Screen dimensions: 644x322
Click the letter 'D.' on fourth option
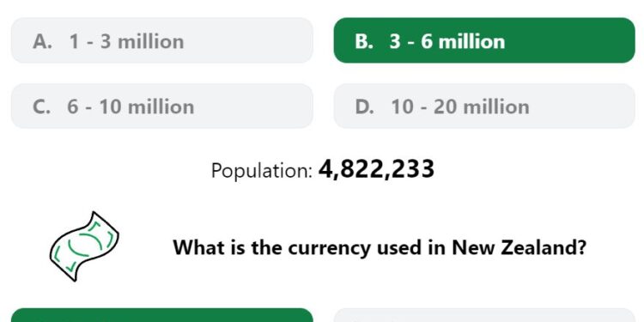tap(365, 106)
